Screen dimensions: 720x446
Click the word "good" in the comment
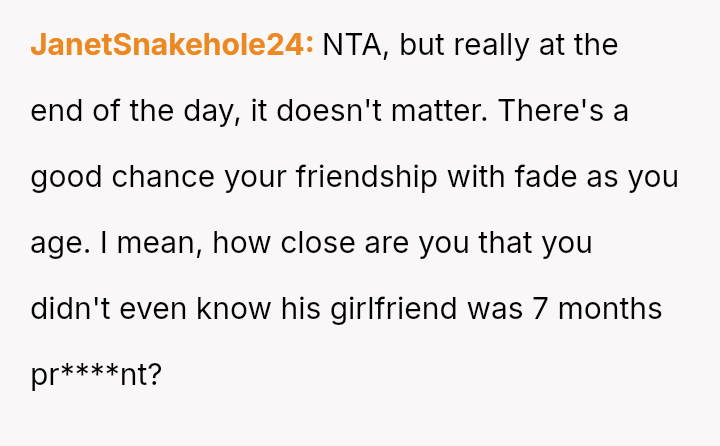[66, 177]
